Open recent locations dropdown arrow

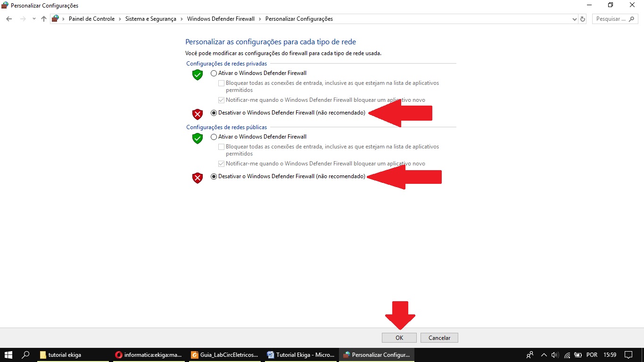(x=34, y=19)
